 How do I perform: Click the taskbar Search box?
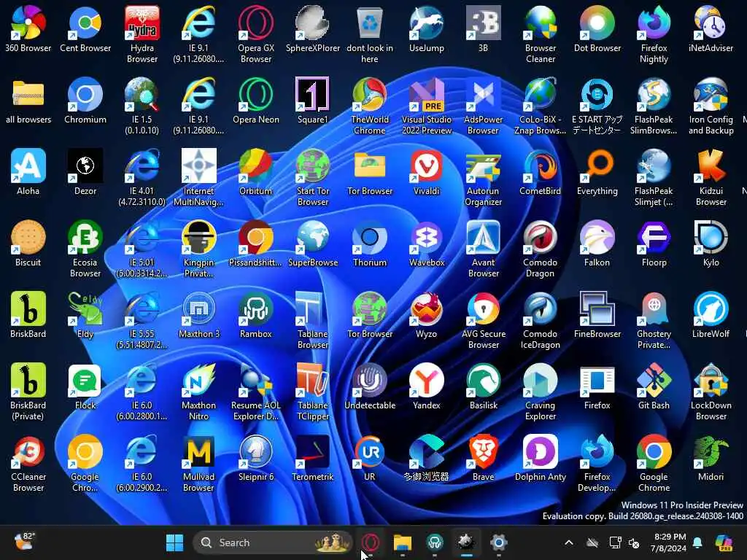272,542
